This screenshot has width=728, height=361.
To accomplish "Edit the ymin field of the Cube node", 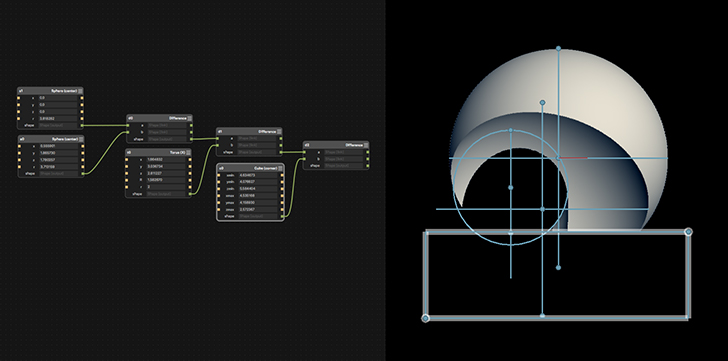I will (258, 182).
